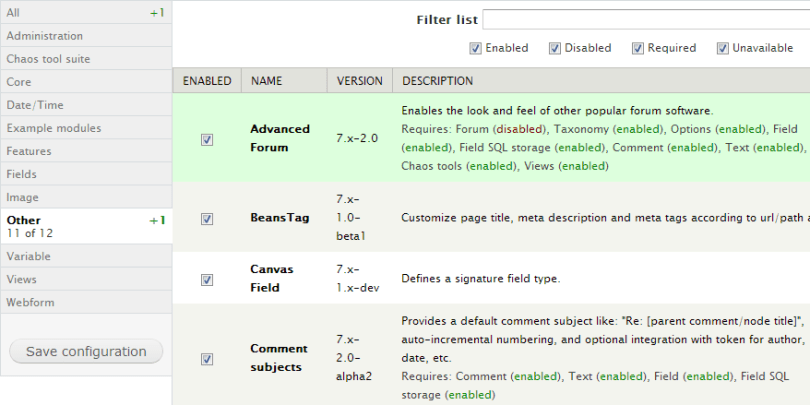Image resolution: width=810 pixels, height=405 pixels.
Task: Go to the Features category tab
Action: pos(85,151)
